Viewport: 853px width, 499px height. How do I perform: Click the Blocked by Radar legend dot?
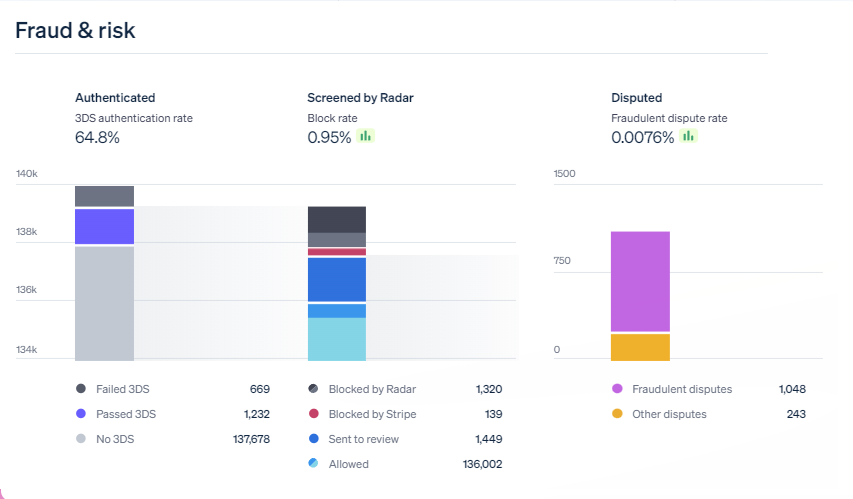point(313,389)
